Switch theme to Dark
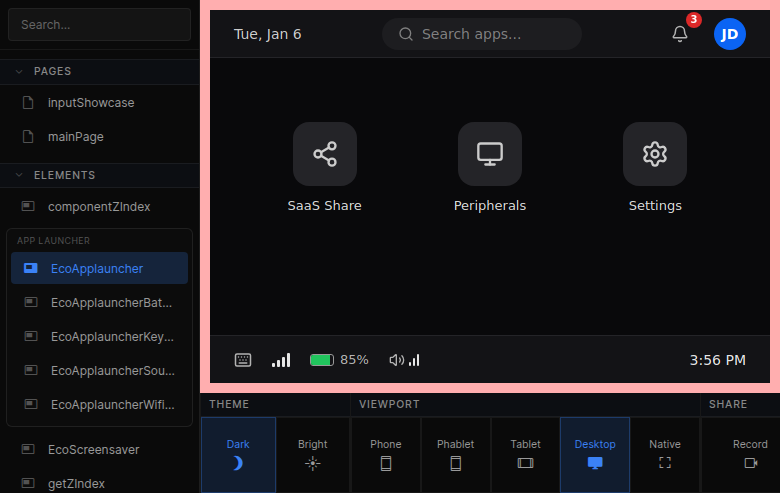Viewport: 780px width, 493px height. click(x=238, y=454)
